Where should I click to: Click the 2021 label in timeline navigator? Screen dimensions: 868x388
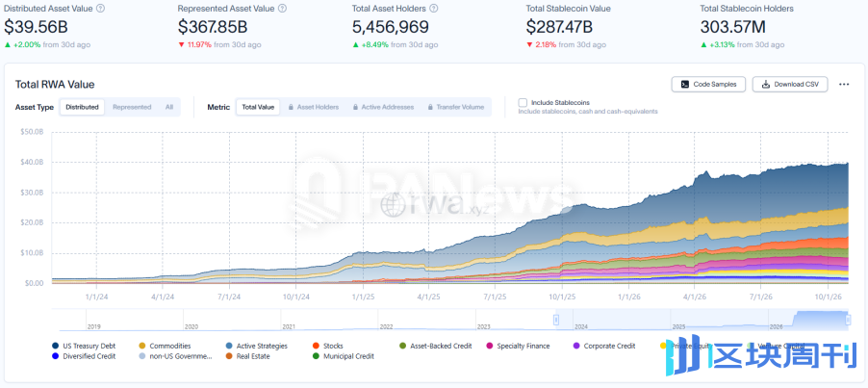point(289,326)
